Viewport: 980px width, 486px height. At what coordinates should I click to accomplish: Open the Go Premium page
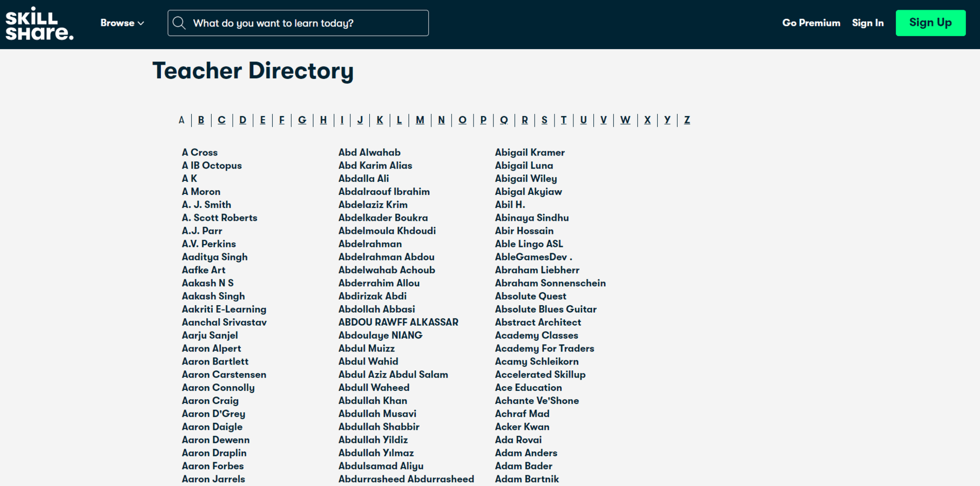811,23
